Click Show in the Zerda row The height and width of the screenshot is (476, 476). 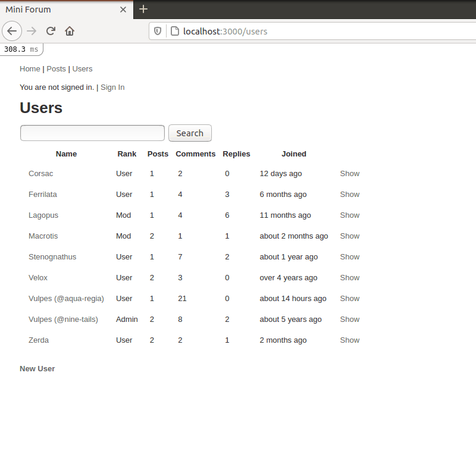tap(350, 340)
